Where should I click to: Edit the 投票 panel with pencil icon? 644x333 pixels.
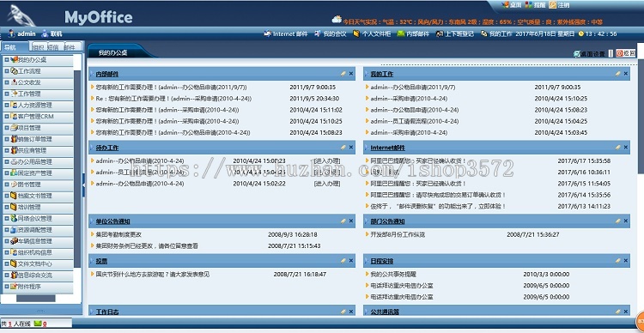click(x=343, y=260)
